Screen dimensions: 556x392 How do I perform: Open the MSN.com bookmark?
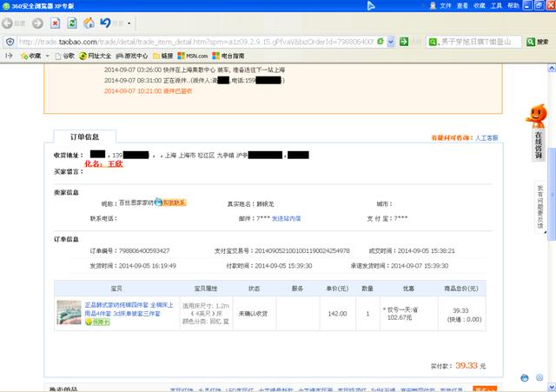tap(193, 56)
